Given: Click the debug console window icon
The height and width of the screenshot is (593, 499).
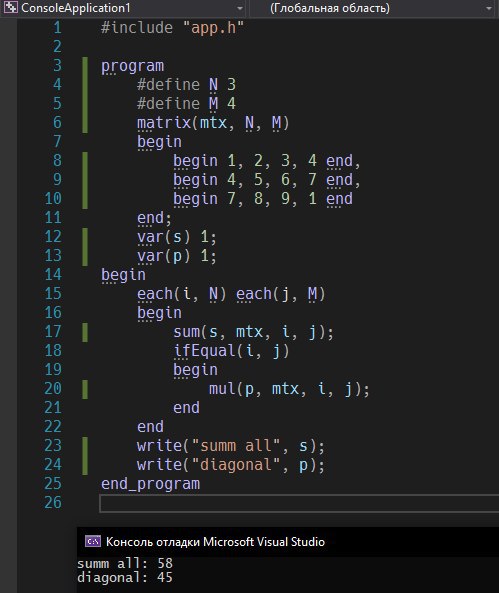Looking at the screenshot, I should pos(93,542).
